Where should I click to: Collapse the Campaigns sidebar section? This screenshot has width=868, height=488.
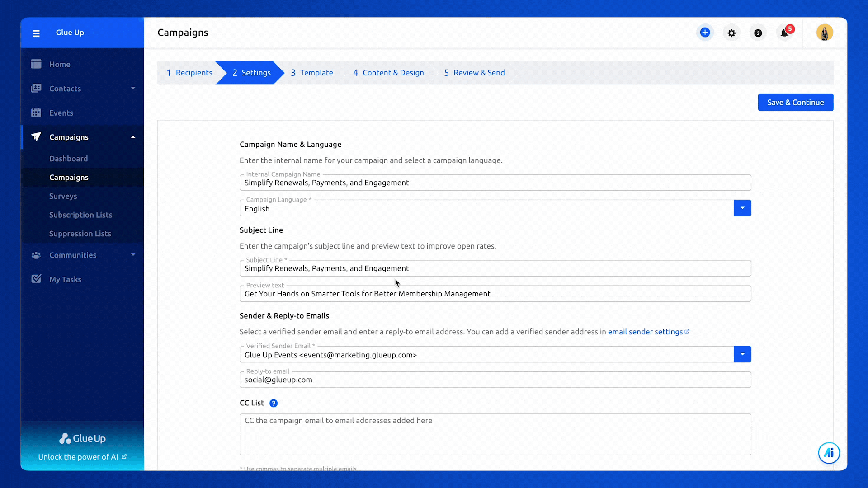pos(133,137)
